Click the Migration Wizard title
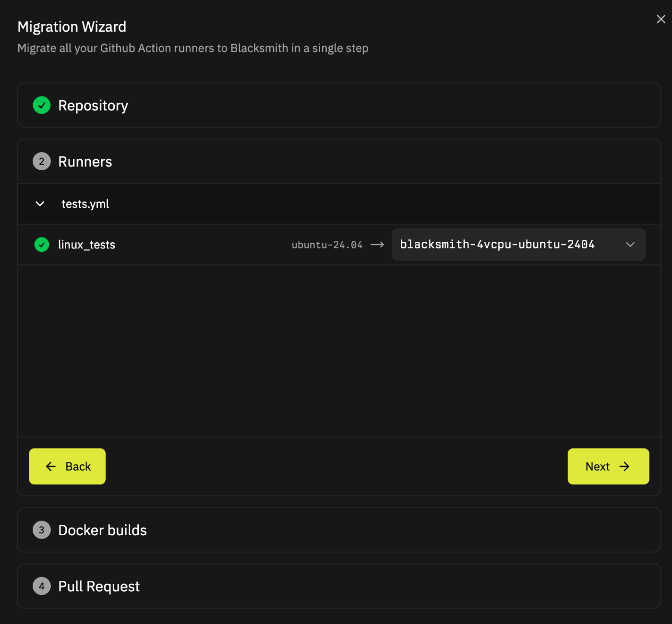The image size is (672, 624). 72,27
